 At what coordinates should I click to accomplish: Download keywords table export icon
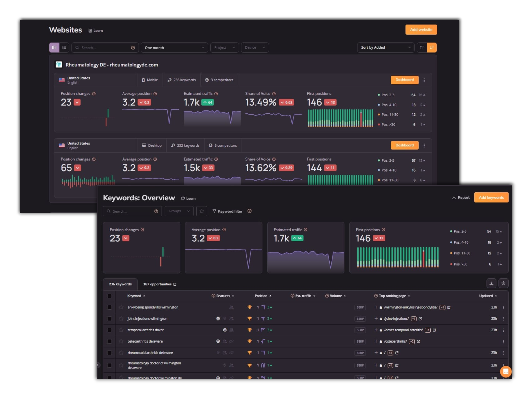[491, 283]
